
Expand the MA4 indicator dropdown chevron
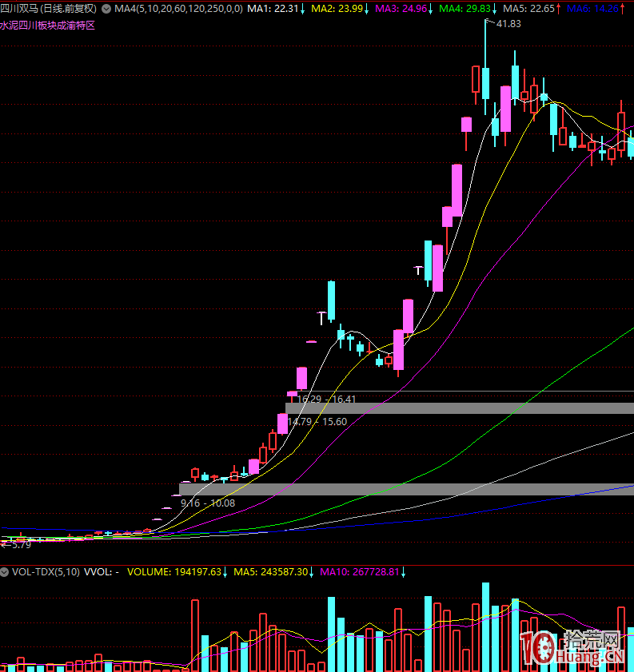point(106,9)
